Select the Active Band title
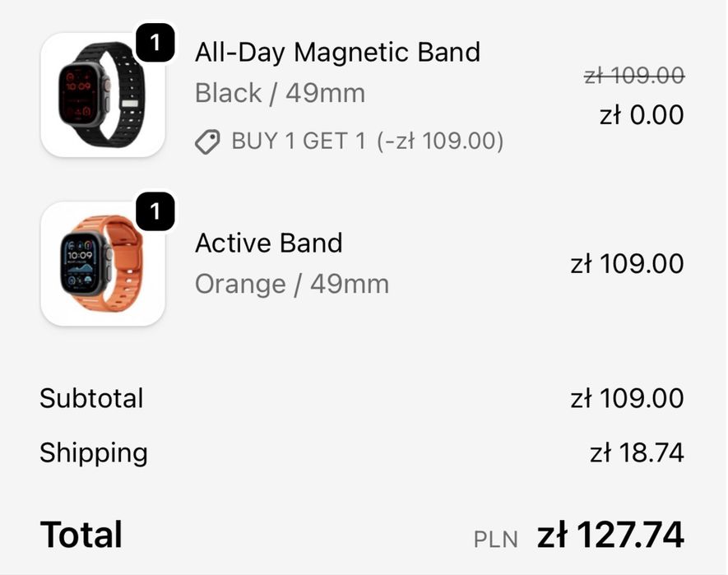The image size is (728, 575). tap(268, 243)
